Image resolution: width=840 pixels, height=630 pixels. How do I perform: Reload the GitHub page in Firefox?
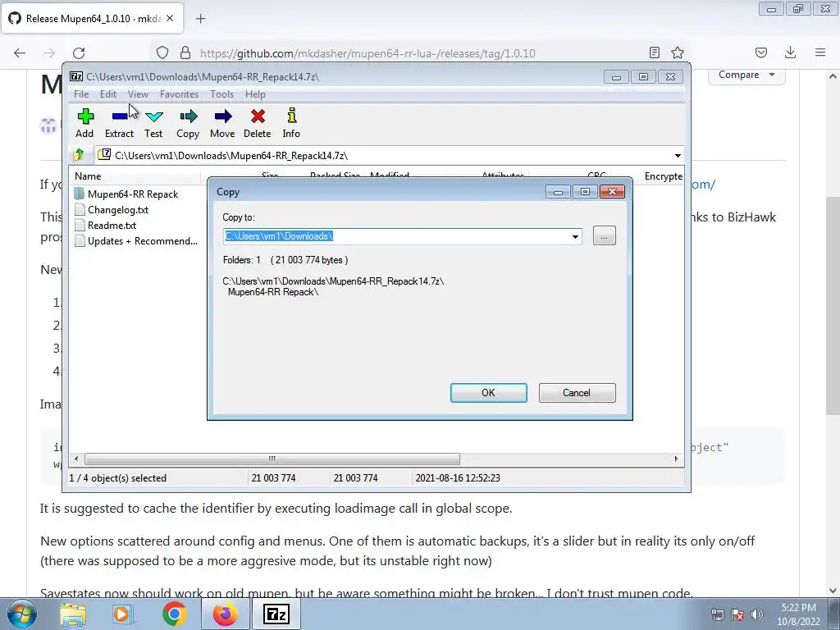tap(79, 53)
